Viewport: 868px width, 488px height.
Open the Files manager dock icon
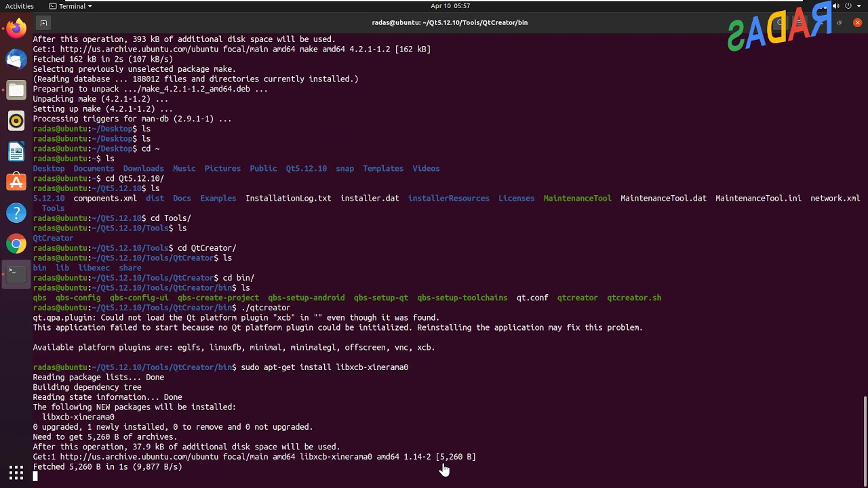[x=16, y=90]
